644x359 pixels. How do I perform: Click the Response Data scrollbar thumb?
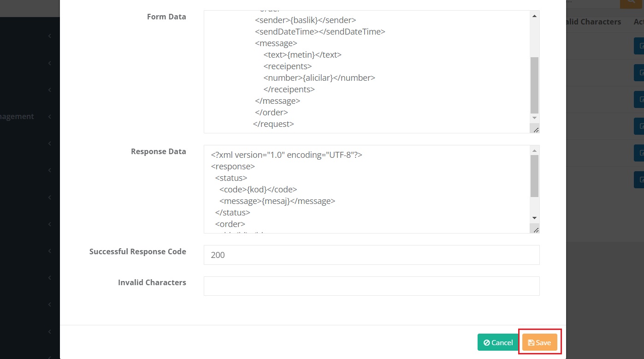pyautogui.click(x=534, y=176)
